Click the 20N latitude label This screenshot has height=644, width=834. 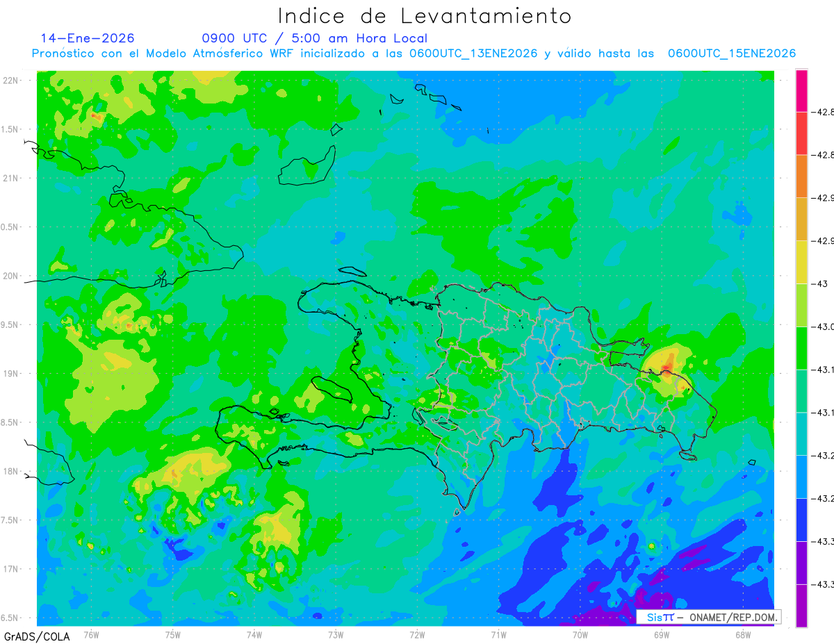coord(12,276)
